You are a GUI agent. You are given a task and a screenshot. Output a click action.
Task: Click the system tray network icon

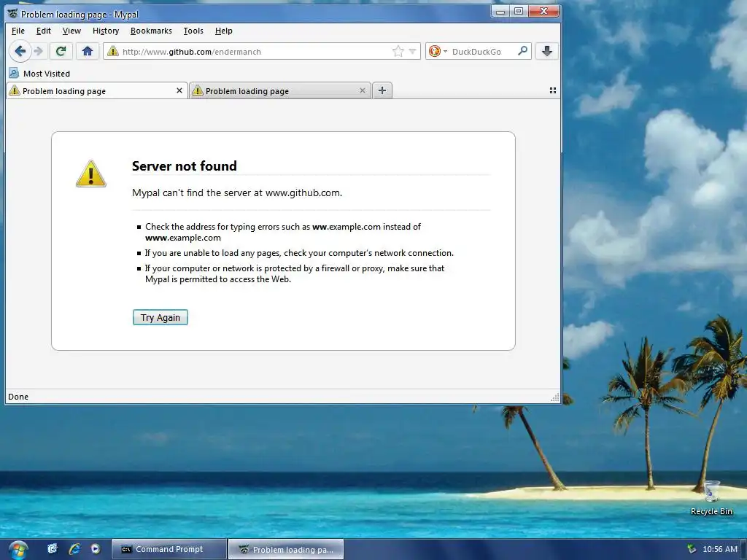pos(692,549)
